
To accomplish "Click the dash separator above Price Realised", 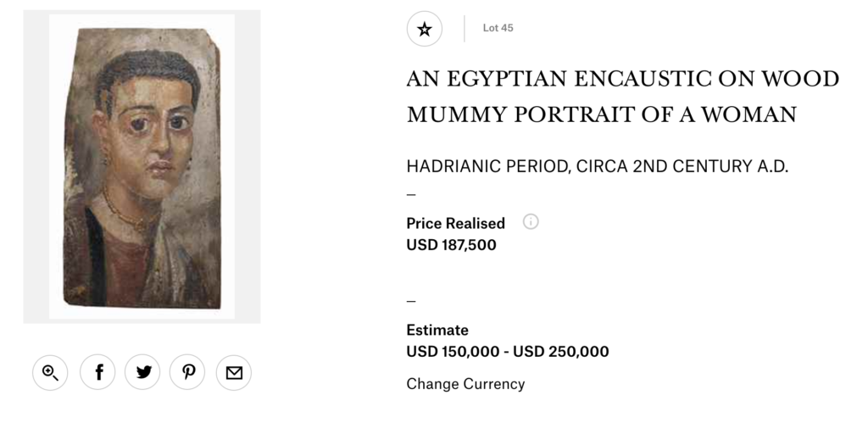I will (411, 194).
